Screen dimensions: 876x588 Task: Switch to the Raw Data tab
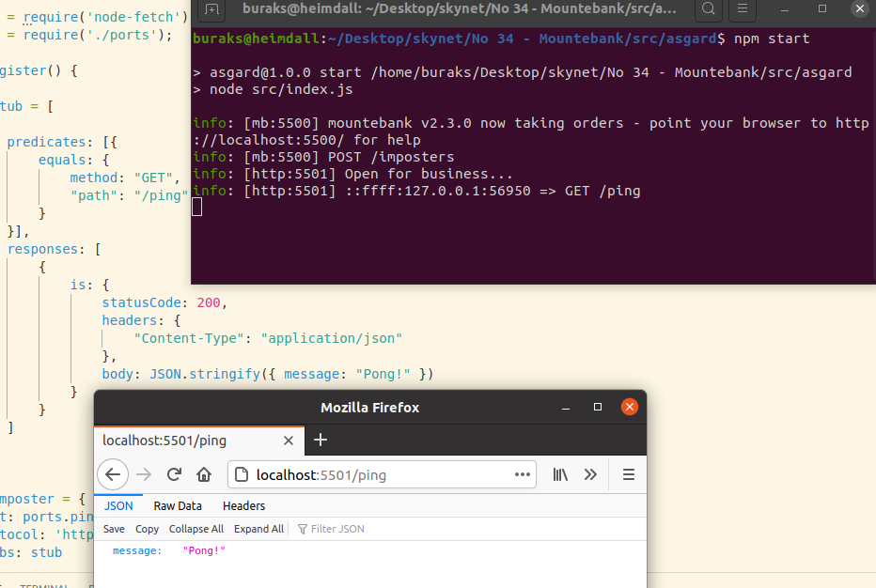[x=178, y=505]
